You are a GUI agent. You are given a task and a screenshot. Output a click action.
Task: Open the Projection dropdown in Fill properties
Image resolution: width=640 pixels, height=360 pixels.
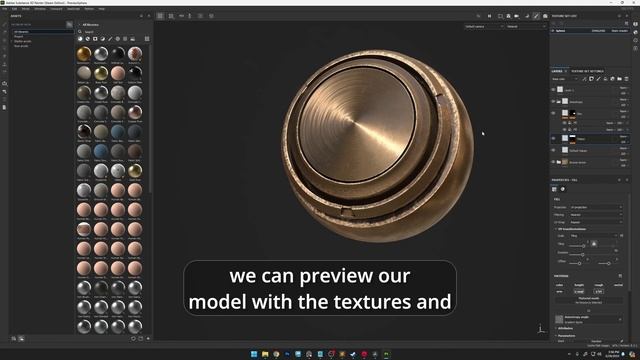(596, 207)
